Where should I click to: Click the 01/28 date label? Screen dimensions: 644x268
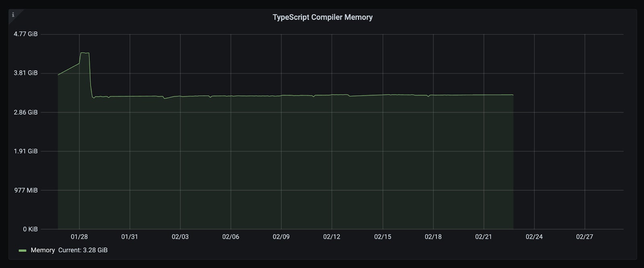pyautogui.click(x=79, y=237)
